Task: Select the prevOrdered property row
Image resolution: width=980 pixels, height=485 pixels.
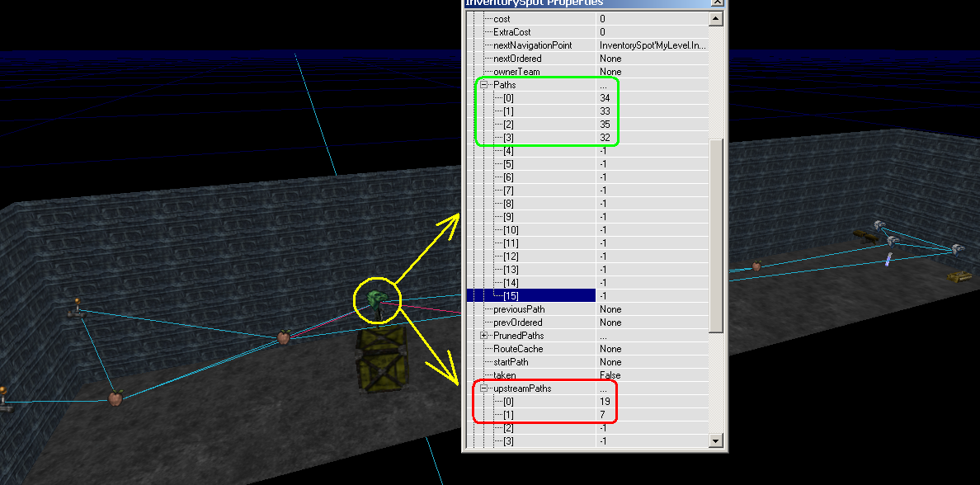Action: [x=587, y=323]
